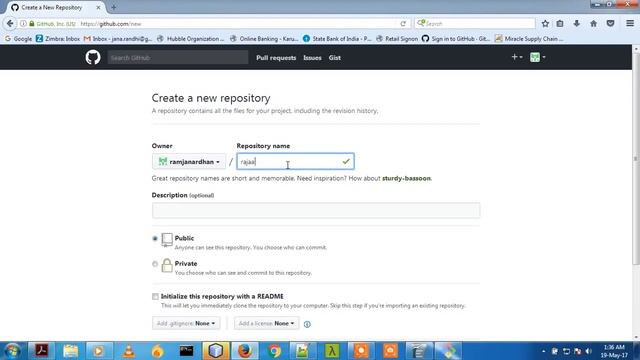This screenshot has height=360, width=640.
Task: Open Gist in GitHub header
Action: [335, 58]
